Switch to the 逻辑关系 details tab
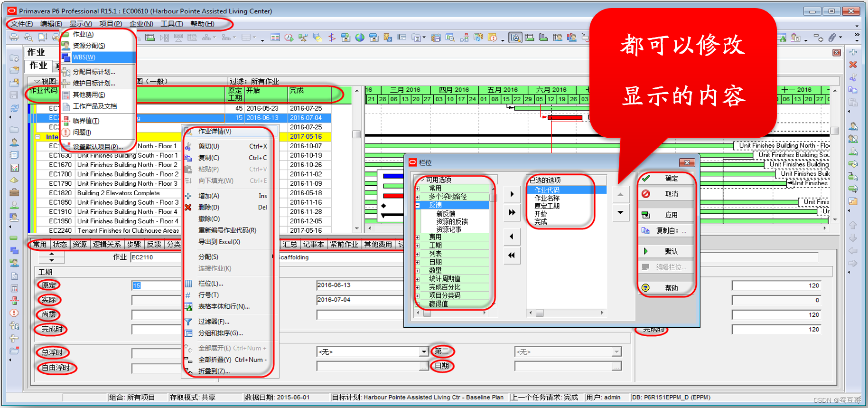The width and height of the screenshot is (868, 408). (107, 244)
